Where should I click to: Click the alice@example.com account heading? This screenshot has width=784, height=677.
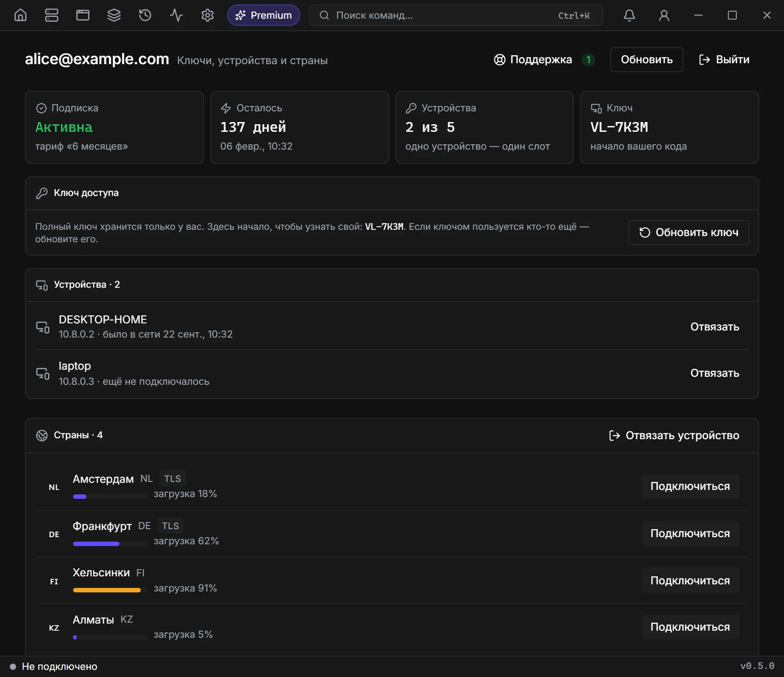pyautogui.click(x=97, y=59)
